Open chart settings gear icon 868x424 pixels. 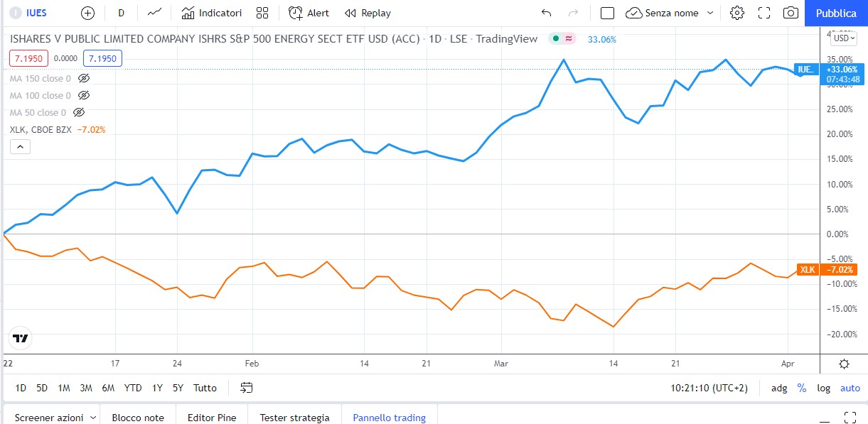pos(737,13)
